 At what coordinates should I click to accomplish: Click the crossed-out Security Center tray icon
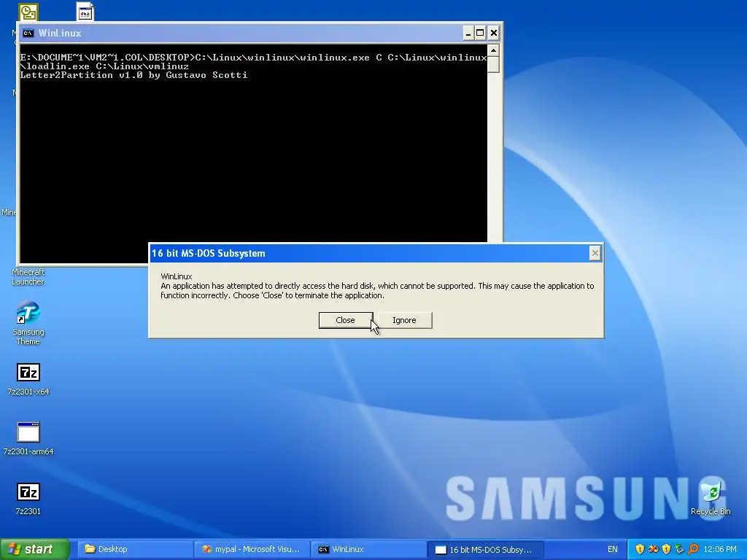click(653, 549)
